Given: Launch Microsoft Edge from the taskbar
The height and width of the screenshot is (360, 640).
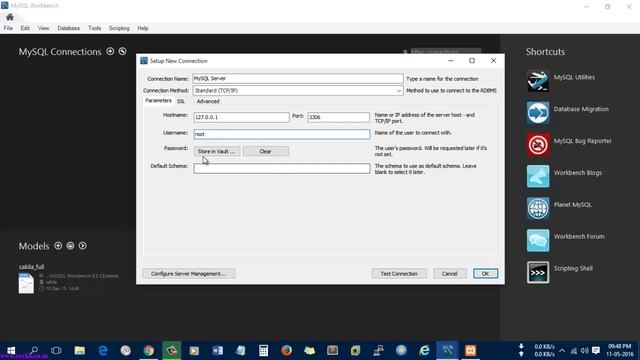Looking at the screenshot, I should coord(103,351).
